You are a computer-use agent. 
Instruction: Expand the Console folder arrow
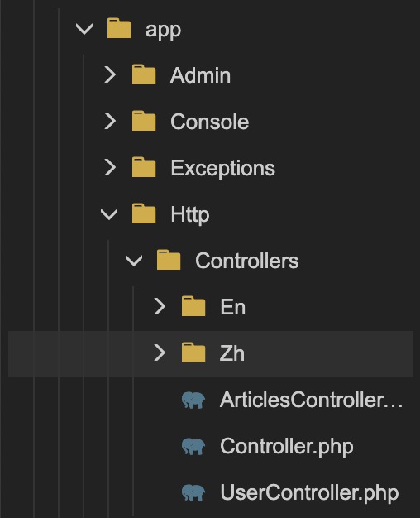(110, 121)
